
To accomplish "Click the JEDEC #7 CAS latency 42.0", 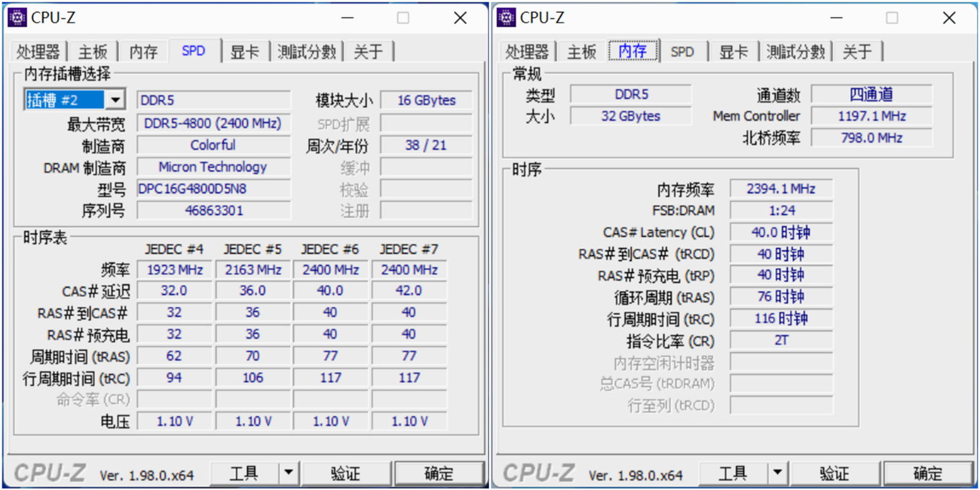I will (x=409, y=290).
